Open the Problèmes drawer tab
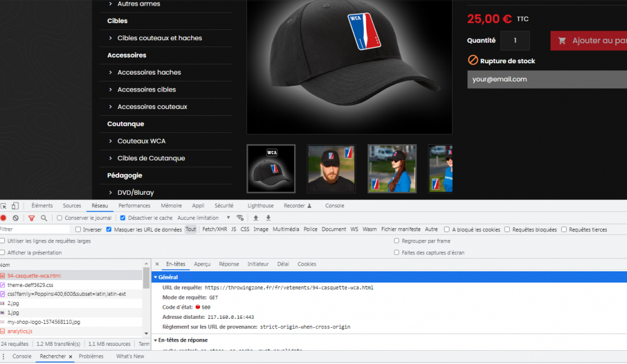The height and width of the screenshot is (364, 627). (91, 356)
